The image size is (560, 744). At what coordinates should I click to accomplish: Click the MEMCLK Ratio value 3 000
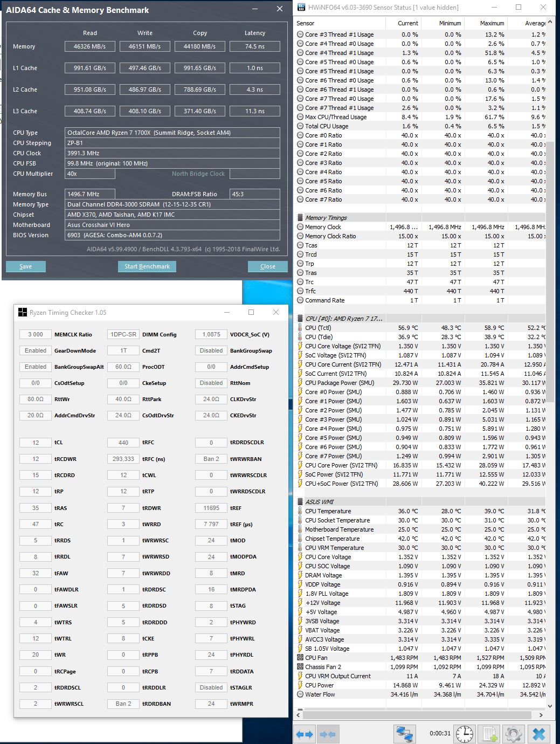(x=36, y=334)
